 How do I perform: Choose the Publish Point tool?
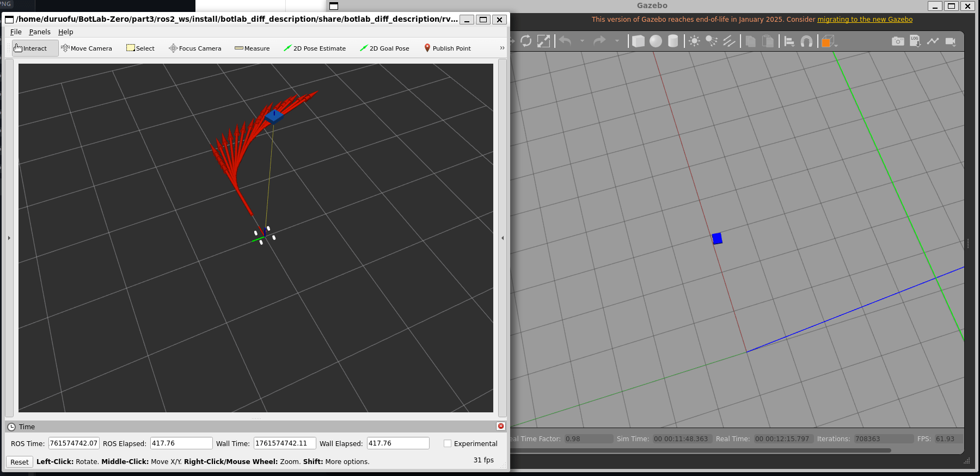447,48
